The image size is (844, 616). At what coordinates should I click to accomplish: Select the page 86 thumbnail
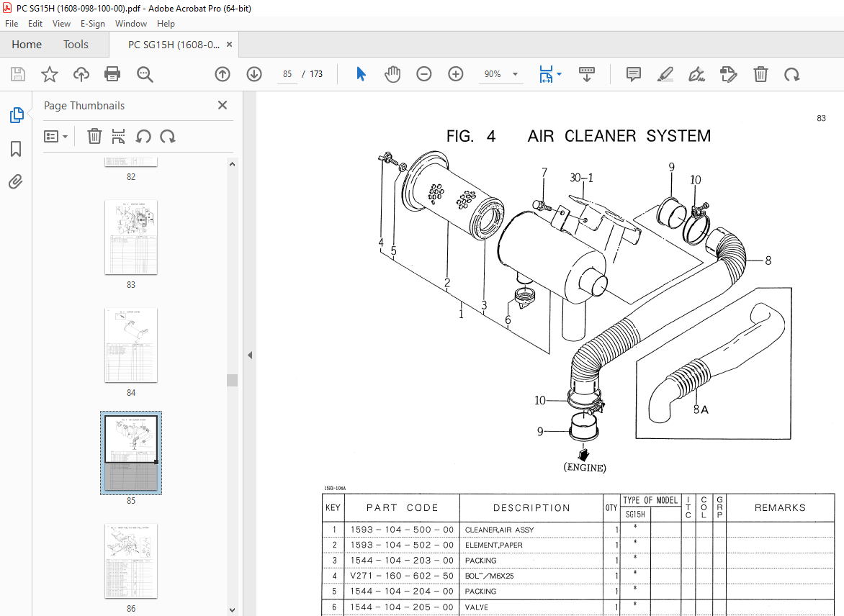tap(131, 561)
